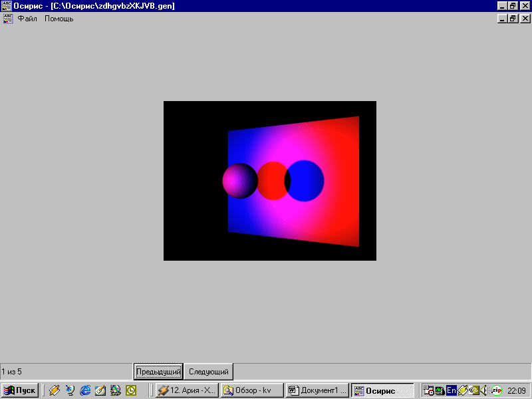Click the Winamp lightning icon in system tray

[462, 390]
